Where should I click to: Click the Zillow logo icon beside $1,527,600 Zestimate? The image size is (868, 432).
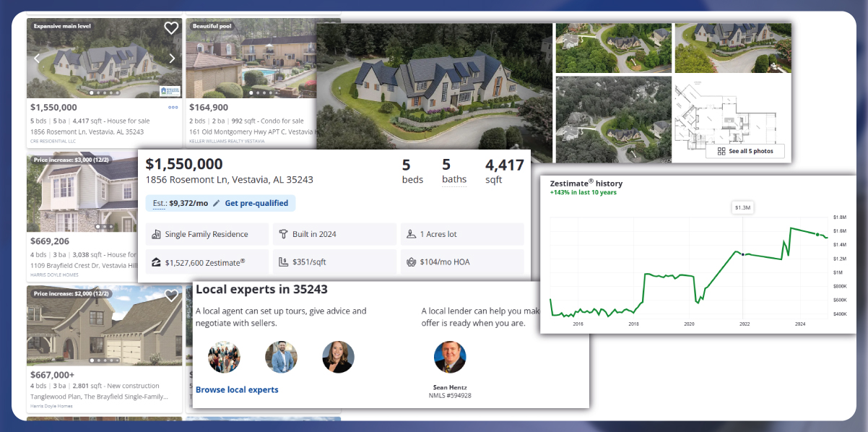(x=156, y=262)
